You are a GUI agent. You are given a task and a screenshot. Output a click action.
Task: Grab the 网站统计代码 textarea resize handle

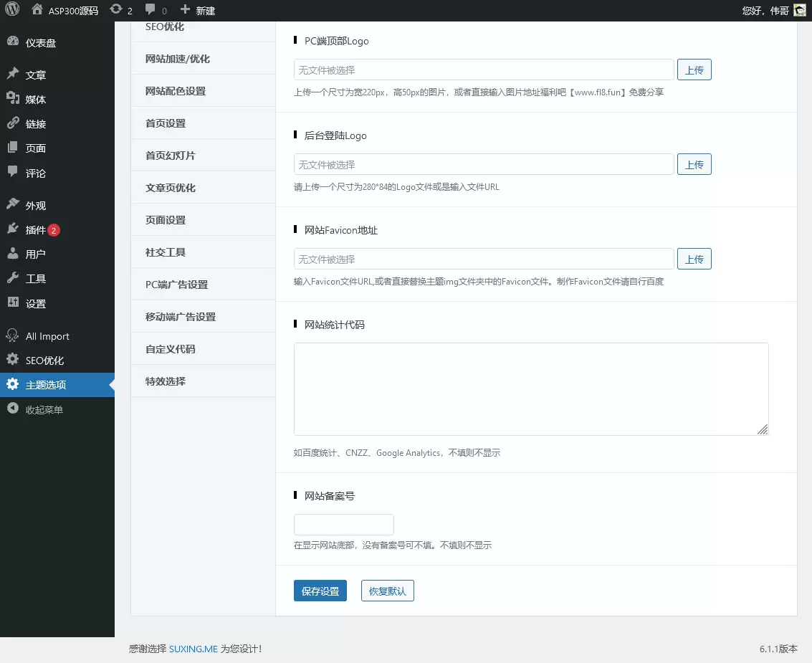point(763,429)
